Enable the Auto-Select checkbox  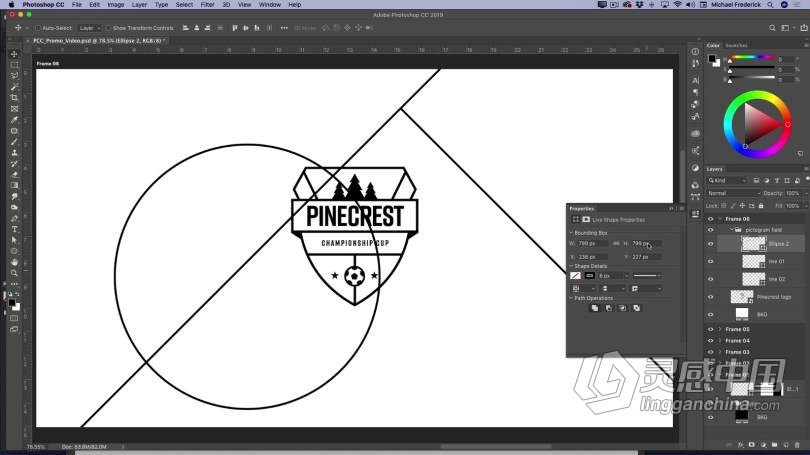point(37,28)
